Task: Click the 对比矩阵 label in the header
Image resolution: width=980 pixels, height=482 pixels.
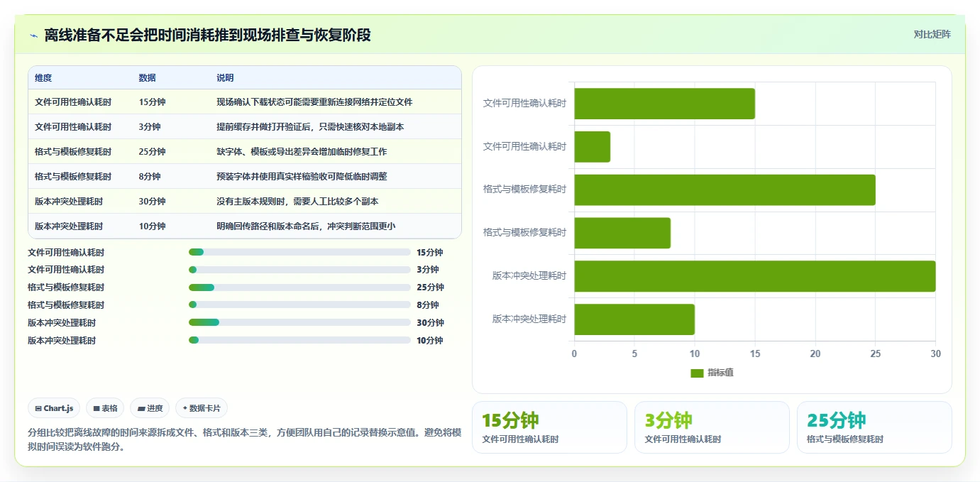Action: click(932, 34)
